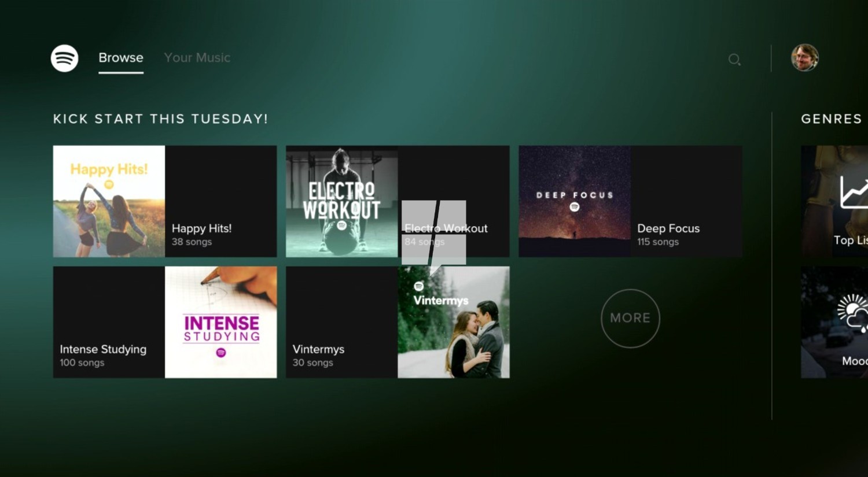Click the 115 songs label
The image size is (868, 477).
click(x=658, y=242)
